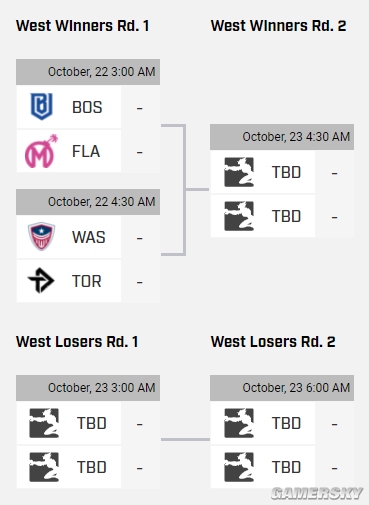Click second TBD placeholder logo in Winners Rd. 2
The height and width of the screenshot is (505, 369).
click(239, 216)
